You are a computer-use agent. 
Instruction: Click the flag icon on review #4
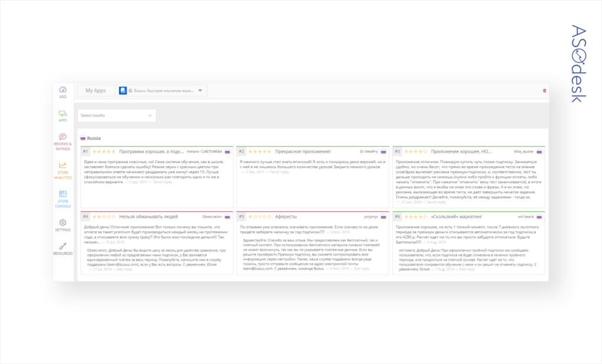pyautogui.click(x=228, y=217)
